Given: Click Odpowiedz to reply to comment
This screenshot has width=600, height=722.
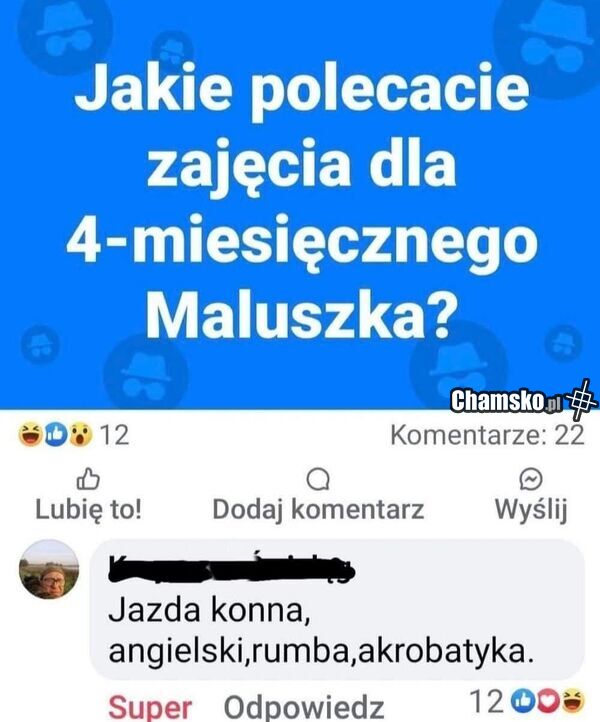Looking at the screenshot, I should 304,707.
